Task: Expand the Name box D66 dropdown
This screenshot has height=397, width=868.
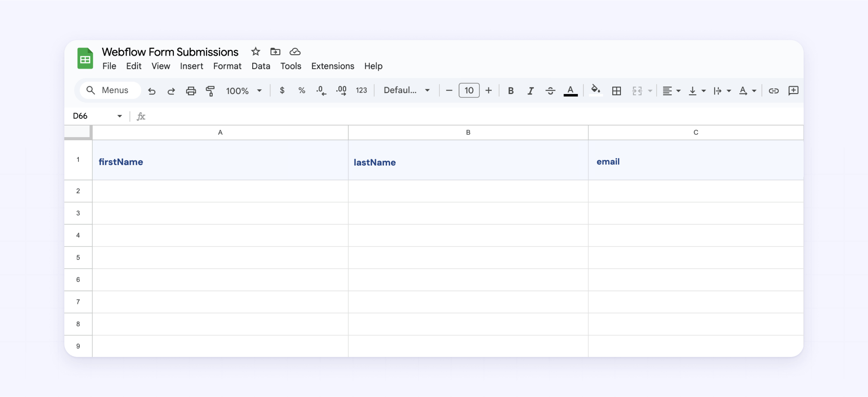Action: 120,116
